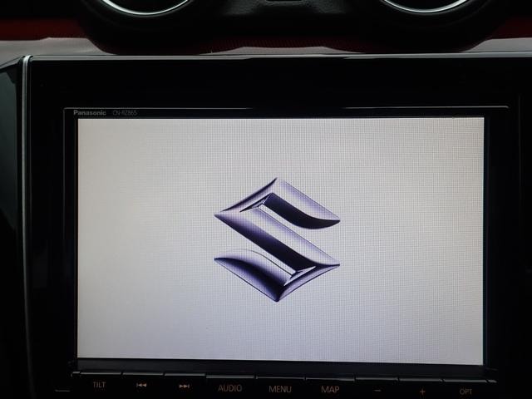Tap the TILT button
The height and width of the screenshot is (399, 532).
[99, 385]
